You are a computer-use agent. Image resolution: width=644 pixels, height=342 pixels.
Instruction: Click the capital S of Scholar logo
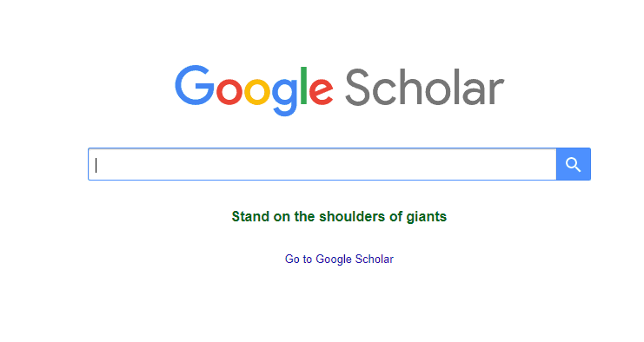359,88
